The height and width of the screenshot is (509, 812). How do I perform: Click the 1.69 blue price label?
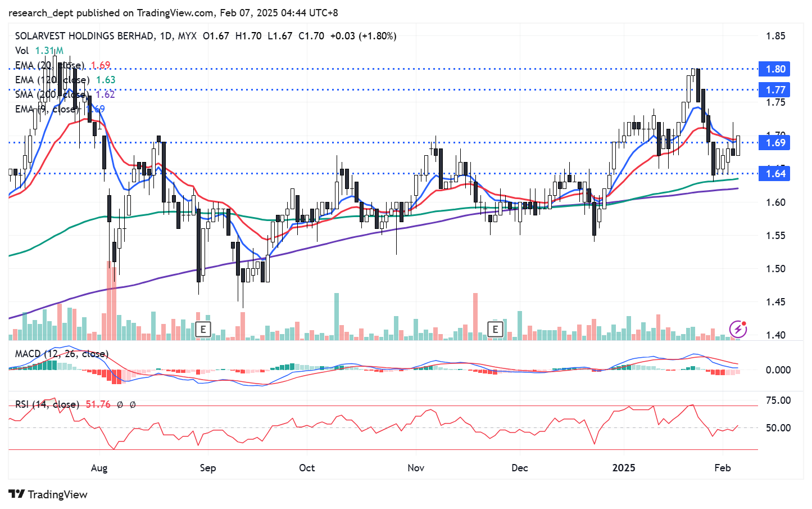pos(774,143)
